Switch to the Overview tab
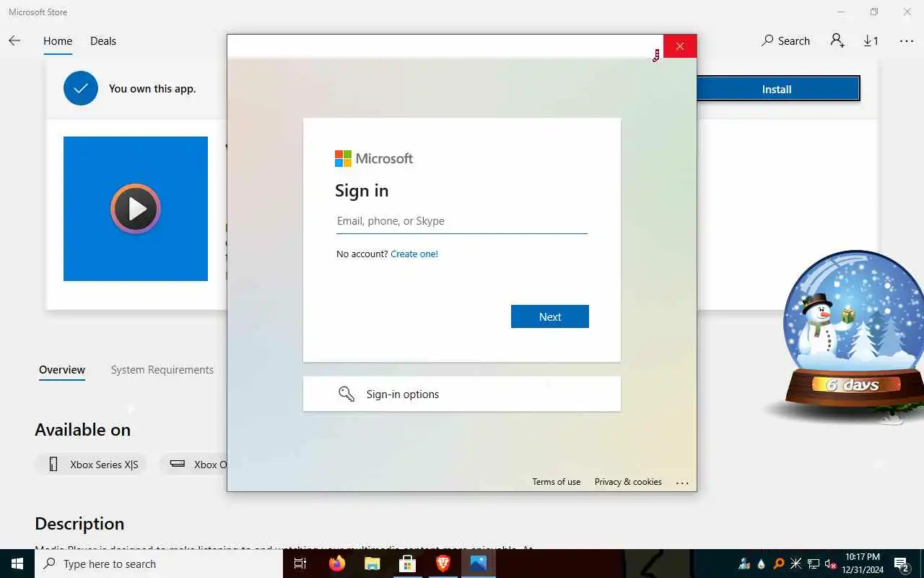This screenshot has height=578, width=924. pos(62,370)
